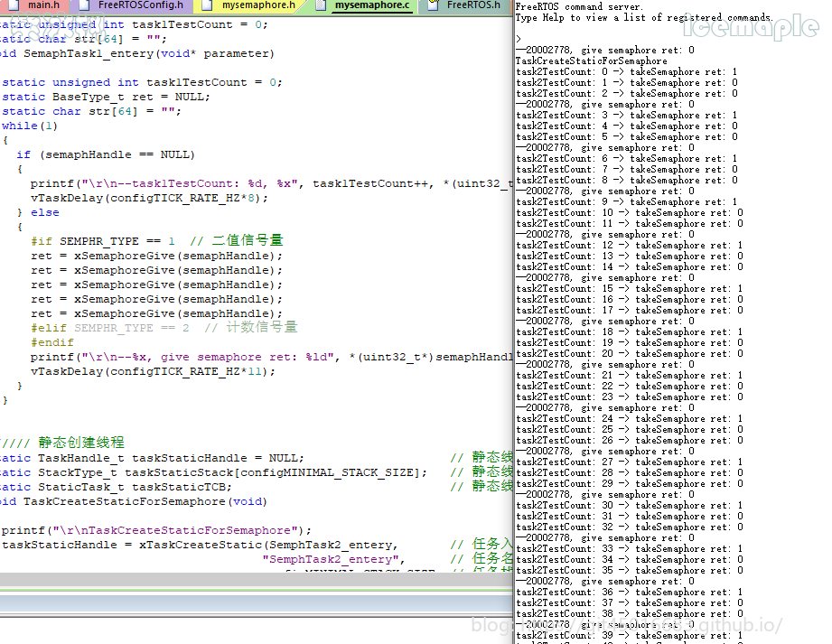Click terminal line 'task2TestCount: 27 -> takeSemaphore ret: 1'
Image resolution: width=832 pixels, height=644 pixels.
pos(630,462)
